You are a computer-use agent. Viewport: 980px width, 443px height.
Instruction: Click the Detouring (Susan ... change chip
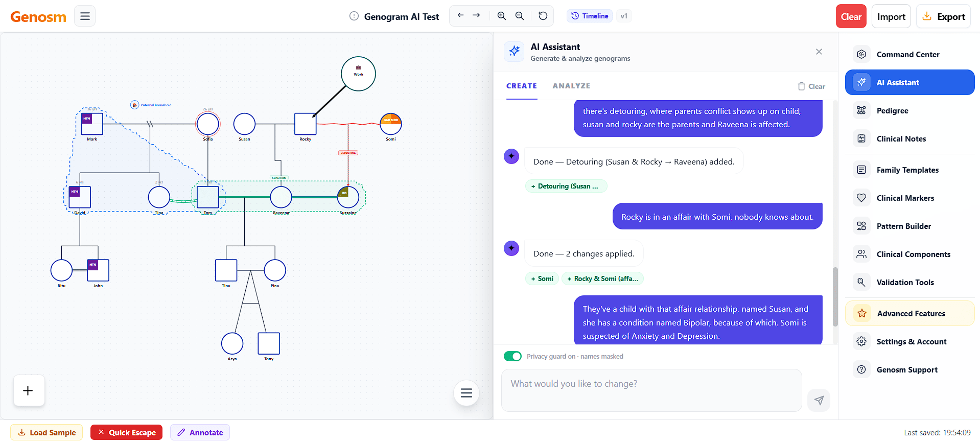(566, 186)
